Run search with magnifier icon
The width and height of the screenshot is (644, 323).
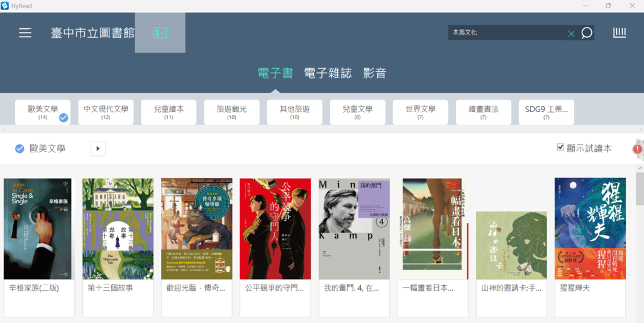click(x=587, y=33)
